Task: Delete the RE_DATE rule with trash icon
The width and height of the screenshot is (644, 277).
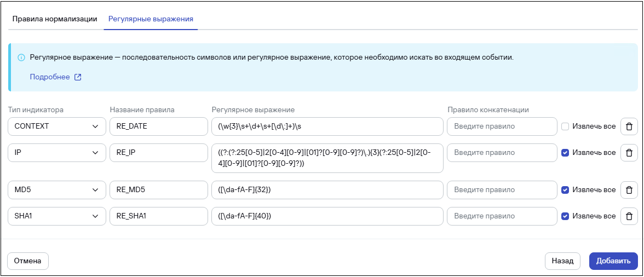Action: pyautogui.click(x=629, y=126)
